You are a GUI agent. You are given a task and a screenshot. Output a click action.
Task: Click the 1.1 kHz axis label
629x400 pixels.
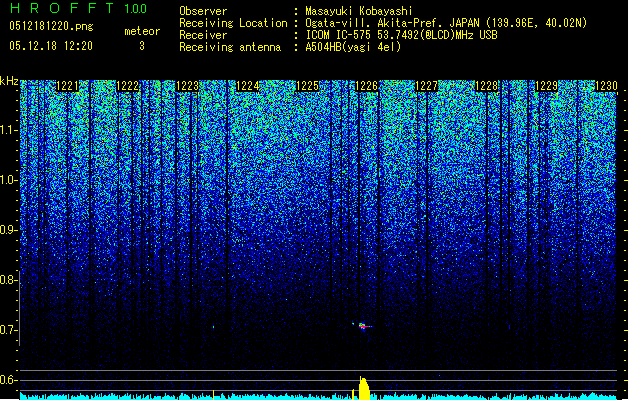(x=9, y=130)
